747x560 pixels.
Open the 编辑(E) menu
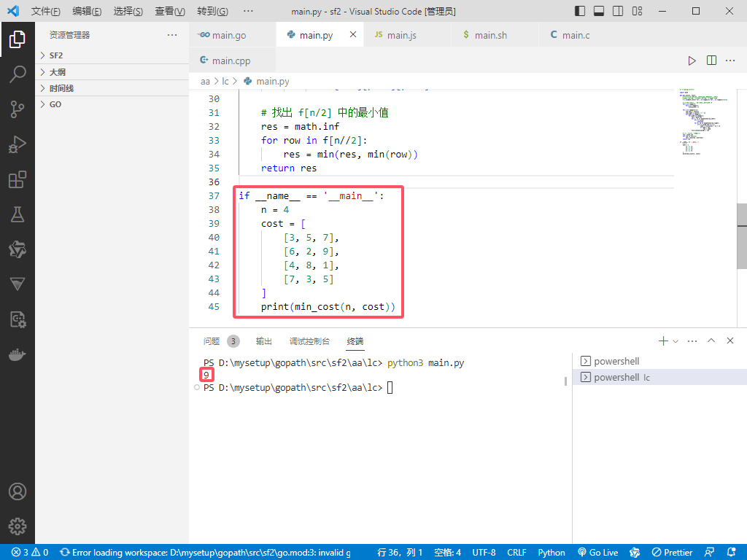coord(87,11)
